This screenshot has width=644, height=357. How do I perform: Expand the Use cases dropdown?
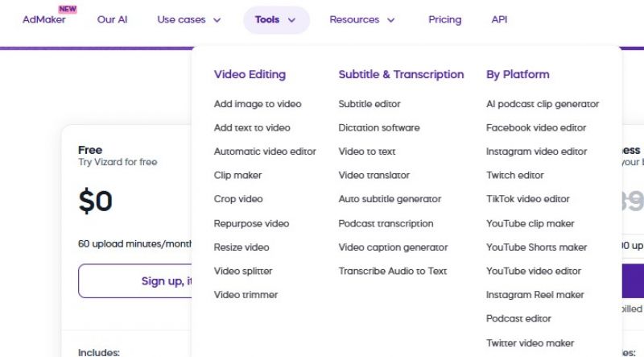189,19
